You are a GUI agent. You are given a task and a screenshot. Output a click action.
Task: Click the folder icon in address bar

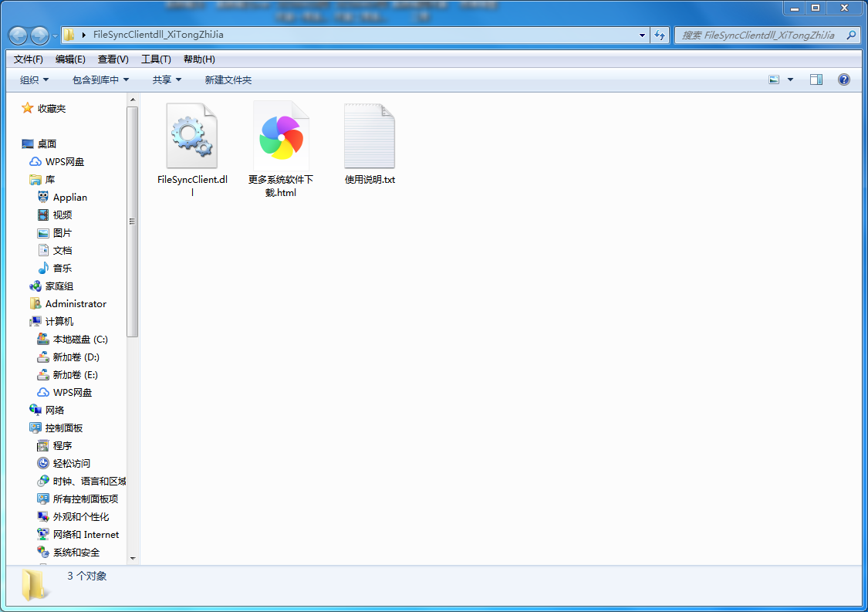69,35
